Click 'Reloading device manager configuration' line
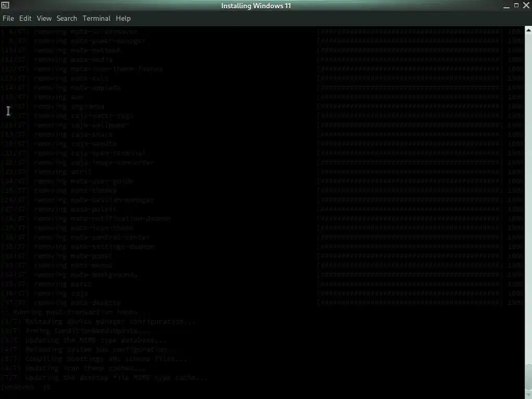 coord(98,321)
